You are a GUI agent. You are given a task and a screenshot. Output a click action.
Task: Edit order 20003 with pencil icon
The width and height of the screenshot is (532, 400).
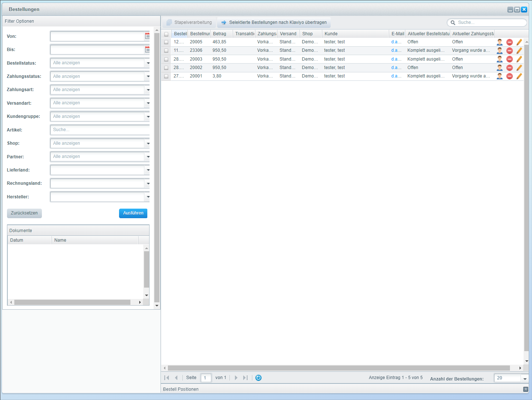tap(519, 59)
